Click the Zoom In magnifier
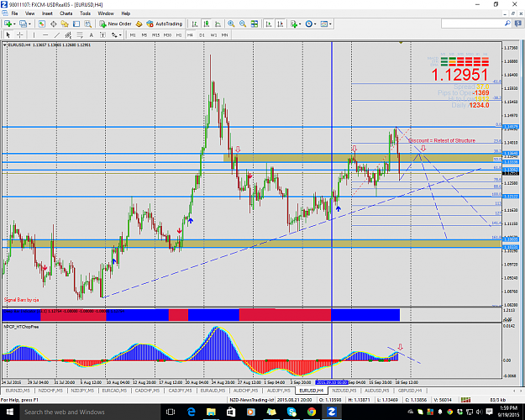Screen dimensions: 525x420 tap(231, 24)
